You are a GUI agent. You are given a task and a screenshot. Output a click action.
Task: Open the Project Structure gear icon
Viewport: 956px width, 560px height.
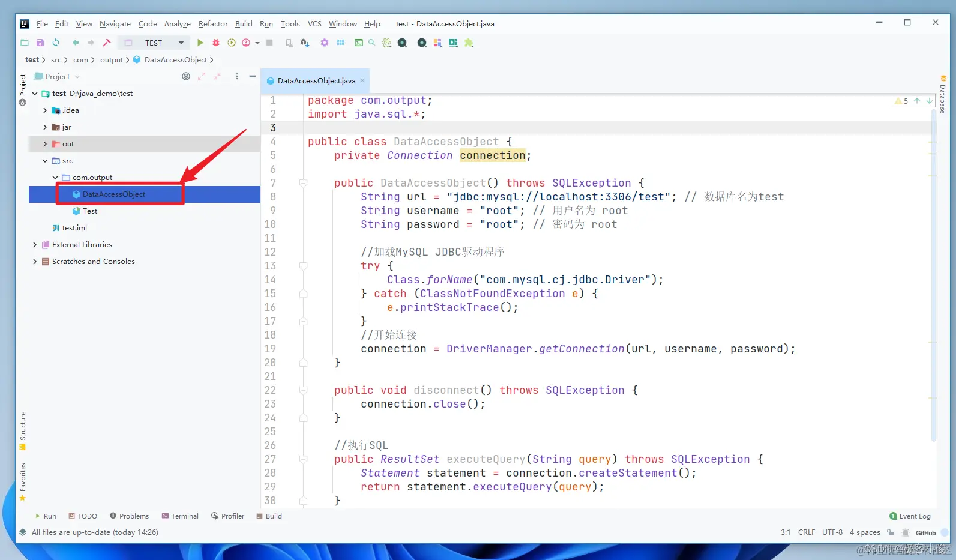tap(325, 43)
